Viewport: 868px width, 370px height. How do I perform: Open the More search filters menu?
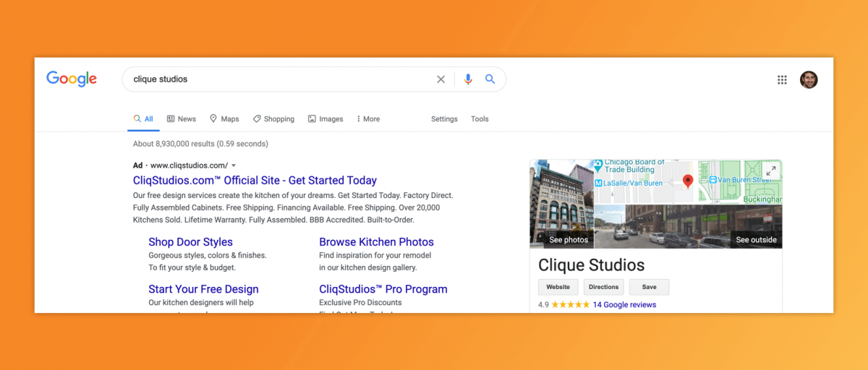coord(368,119)
